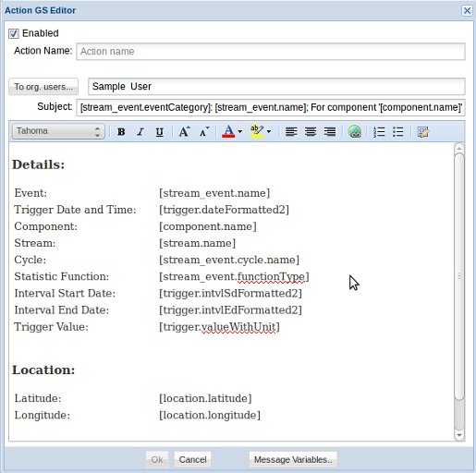Insert a hyperlink with the globe icon
The image size is (476, 473).
355,131
